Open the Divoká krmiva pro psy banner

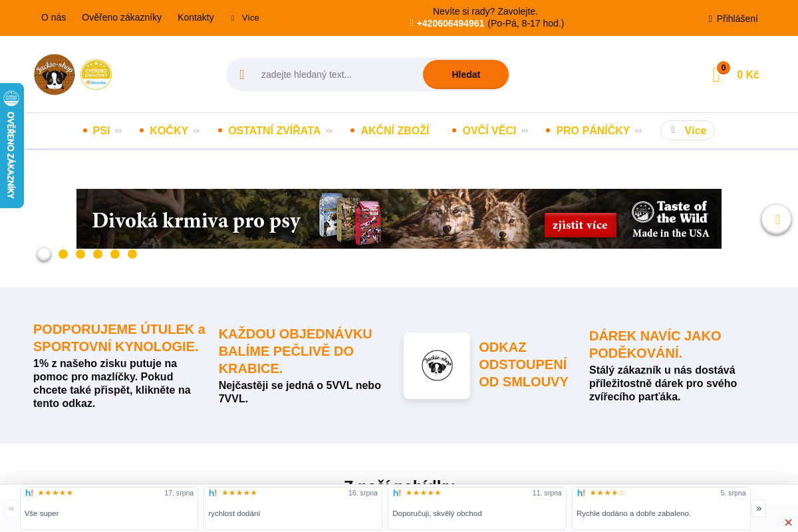399,219
